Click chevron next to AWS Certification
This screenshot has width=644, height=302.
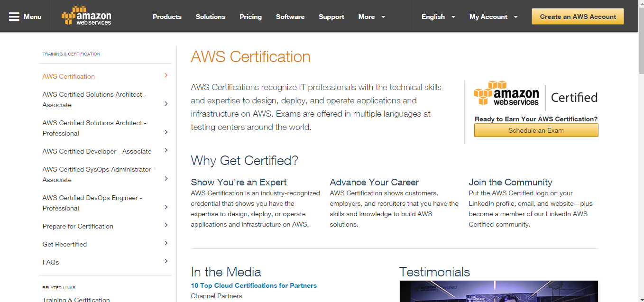point(166,75)
